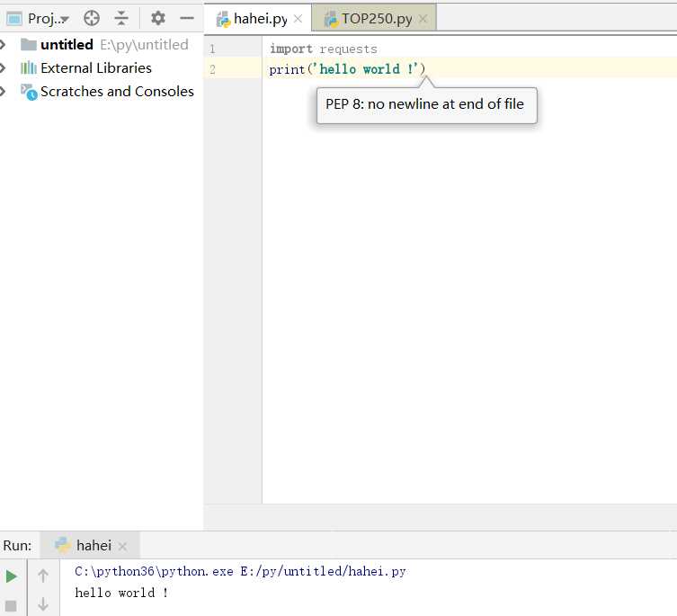
Task: Hide the Project panel with minus icon
Action: pos(187,18)
